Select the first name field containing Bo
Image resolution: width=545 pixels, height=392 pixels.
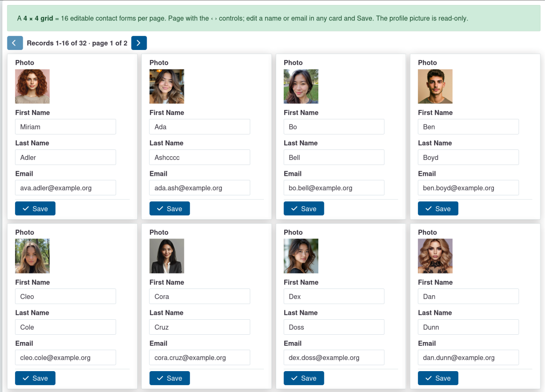click(x=334, y=127)
